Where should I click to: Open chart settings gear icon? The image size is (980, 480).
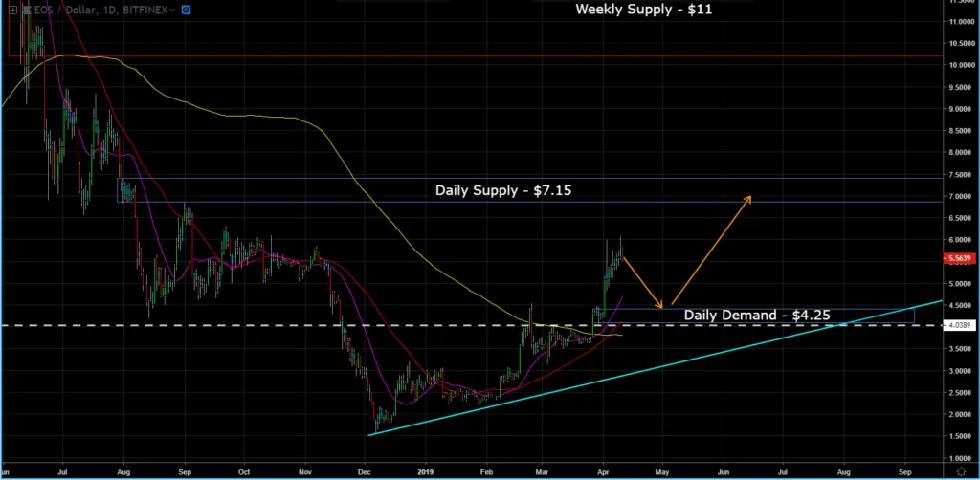click(x=960, y=472)
